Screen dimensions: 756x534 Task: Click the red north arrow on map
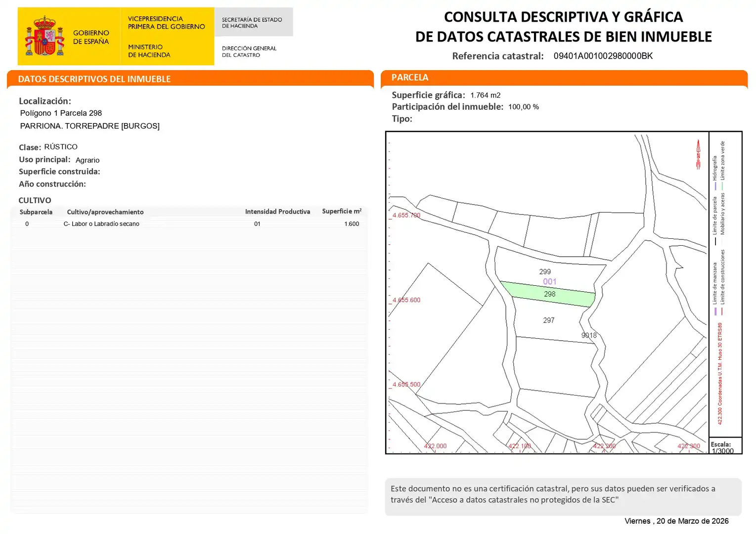(x=698, y=154)
